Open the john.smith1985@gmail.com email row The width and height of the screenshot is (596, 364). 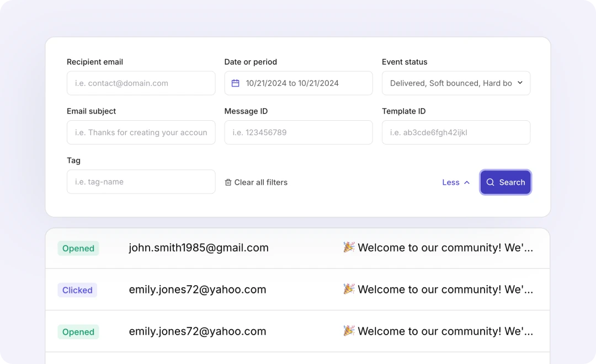[199, 248]
